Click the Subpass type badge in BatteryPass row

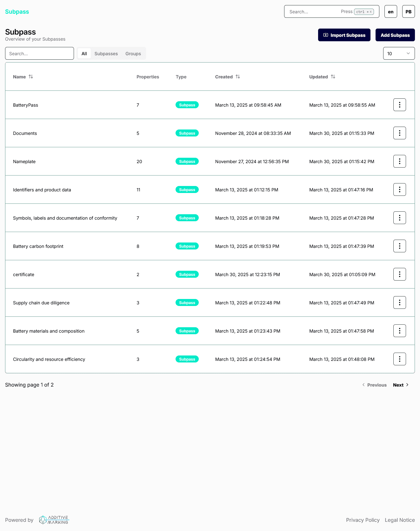click(187, 105)
